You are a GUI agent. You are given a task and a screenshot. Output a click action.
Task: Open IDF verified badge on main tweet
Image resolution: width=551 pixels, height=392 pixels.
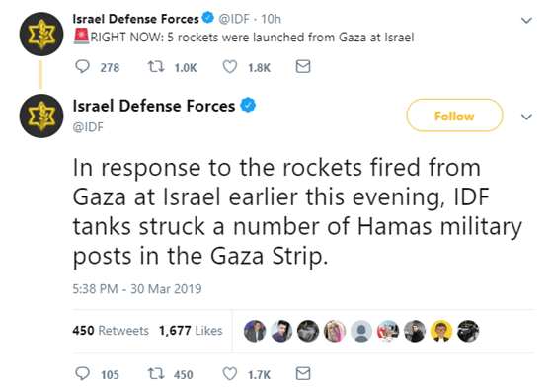pyautogui.click(x=248, y=105)
